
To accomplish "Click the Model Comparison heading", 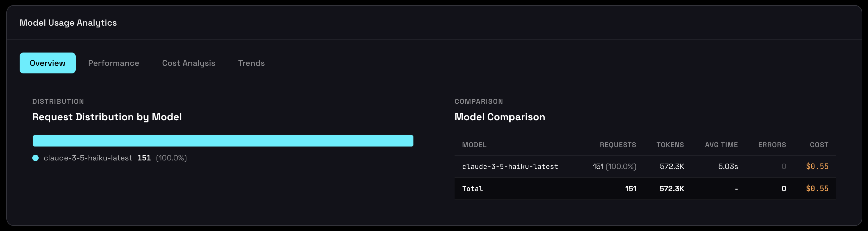I will (x=500, y=117).
